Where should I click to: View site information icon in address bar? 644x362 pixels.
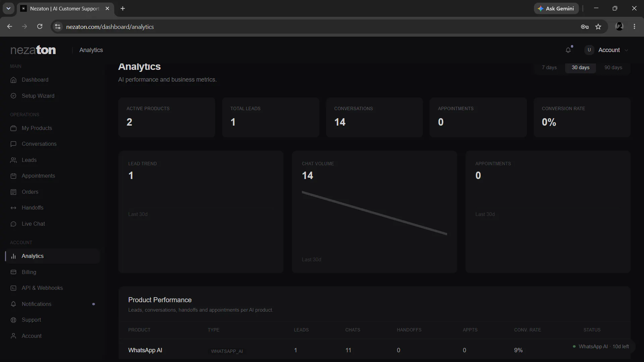(x=58, y=27)
